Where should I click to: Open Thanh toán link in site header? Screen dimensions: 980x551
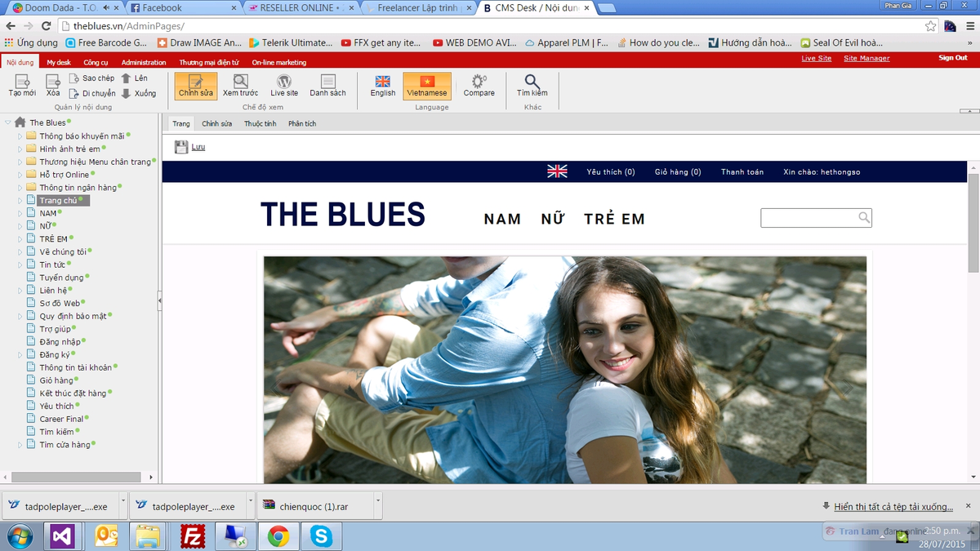pos(742,172)
